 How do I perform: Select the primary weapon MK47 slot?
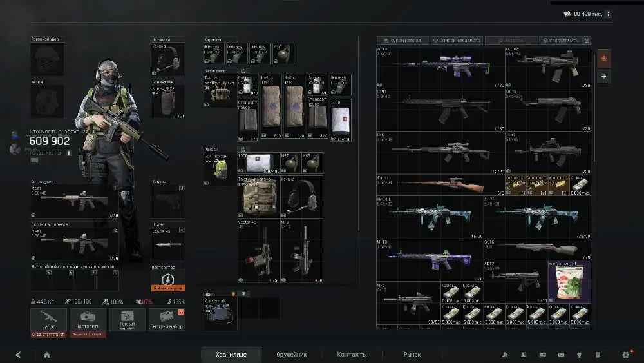75,201
